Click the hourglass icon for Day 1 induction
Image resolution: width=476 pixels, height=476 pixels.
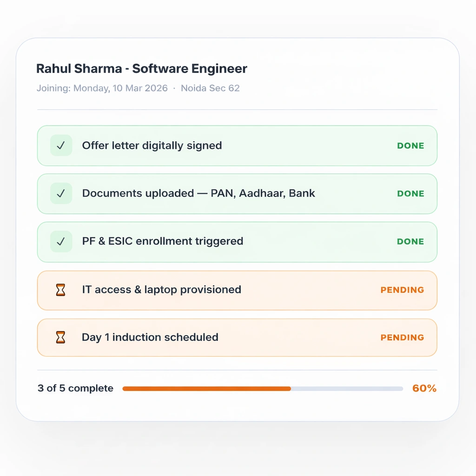(61, 337)
